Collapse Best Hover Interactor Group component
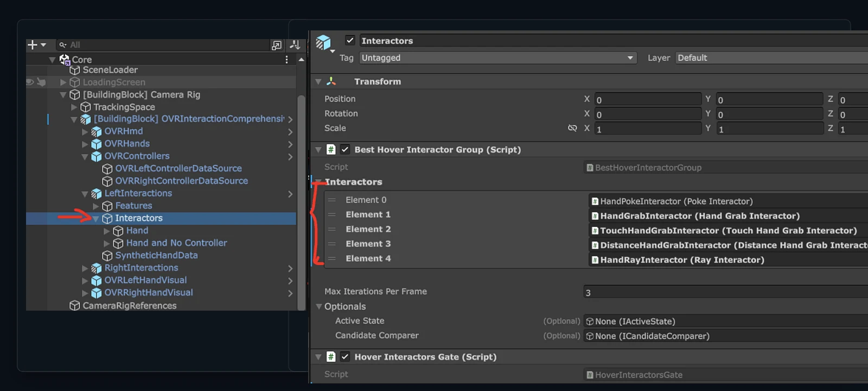This screenshot has width=868, height=391. click(x=318, y=150)
